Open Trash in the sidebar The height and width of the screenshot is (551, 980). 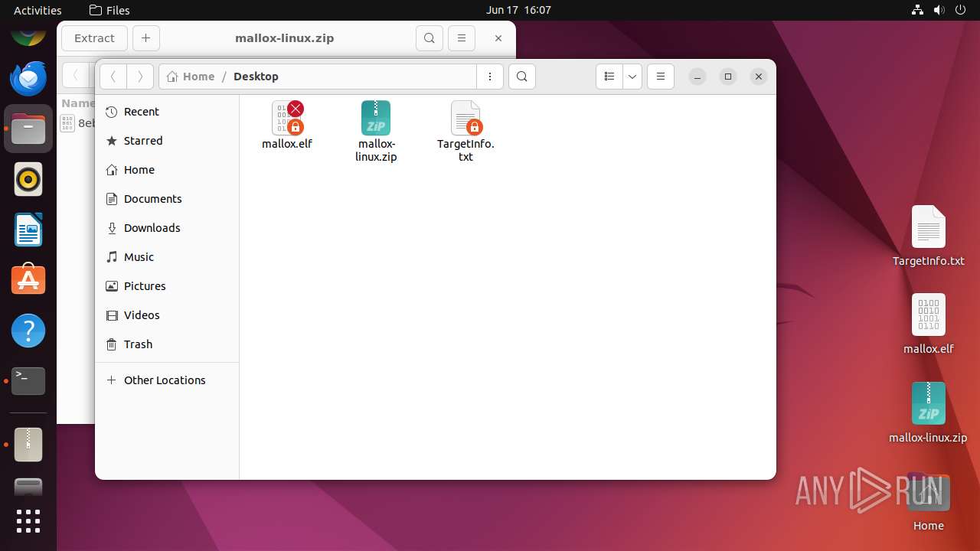point(167,344)
